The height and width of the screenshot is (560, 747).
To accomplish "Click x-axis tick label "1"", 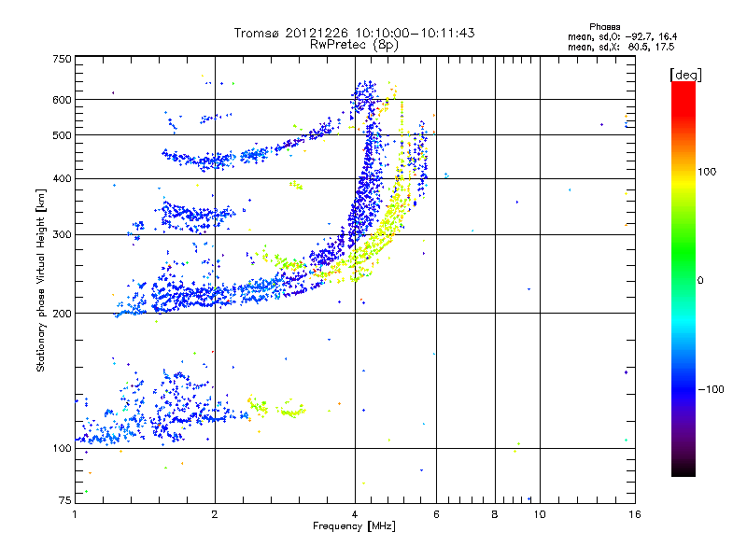I will tap(75, 514).
